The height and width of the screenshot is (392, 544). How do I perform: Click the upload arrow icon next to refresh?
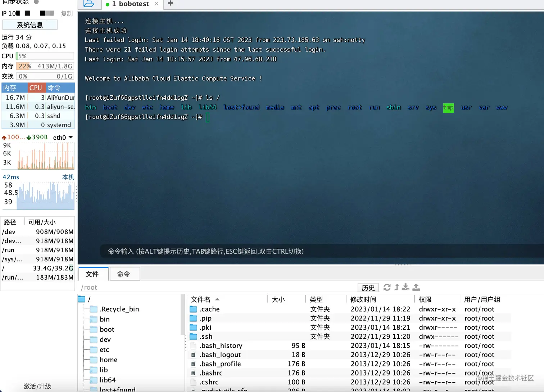click(396, 287)
